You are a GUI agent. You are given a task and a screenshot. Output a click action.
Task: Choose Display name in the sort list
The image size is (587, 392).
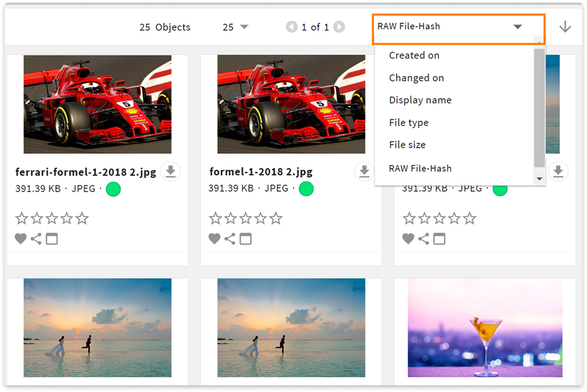click(x=421, y=100)
